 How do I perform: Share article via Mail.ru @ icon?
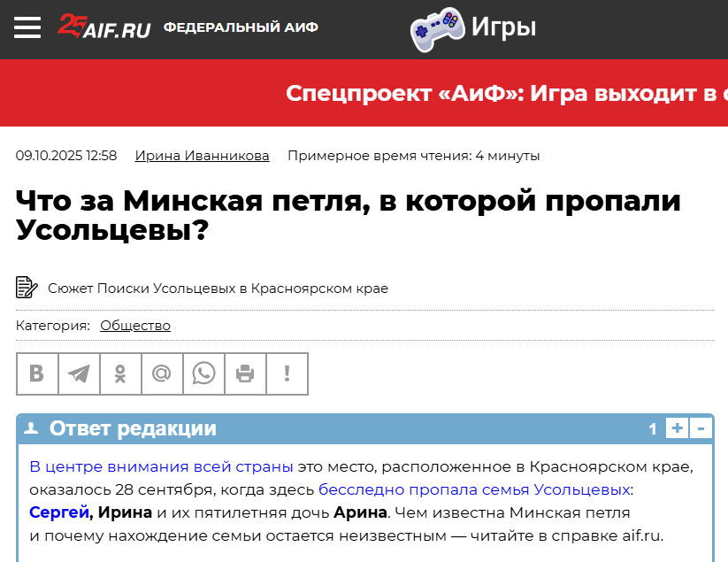pos(162,373)
